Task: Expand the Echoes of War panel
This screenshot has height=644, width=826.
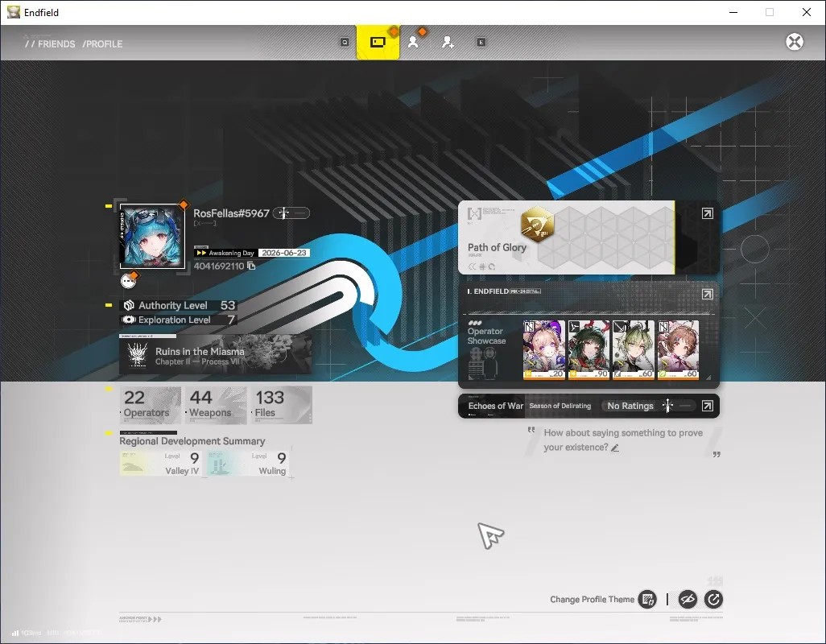Action: [708, 406]
